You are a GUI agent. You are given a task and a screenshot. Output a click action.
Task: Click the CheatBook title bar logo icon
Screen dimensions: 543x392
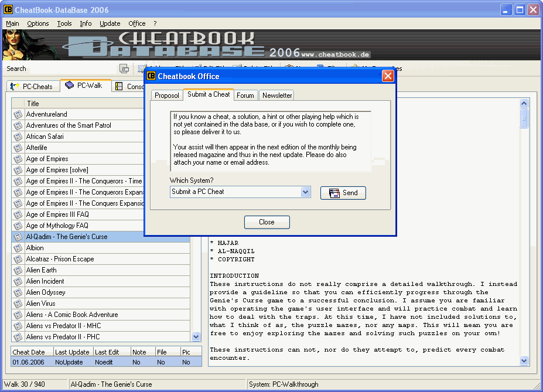click(x=9, y=10)
